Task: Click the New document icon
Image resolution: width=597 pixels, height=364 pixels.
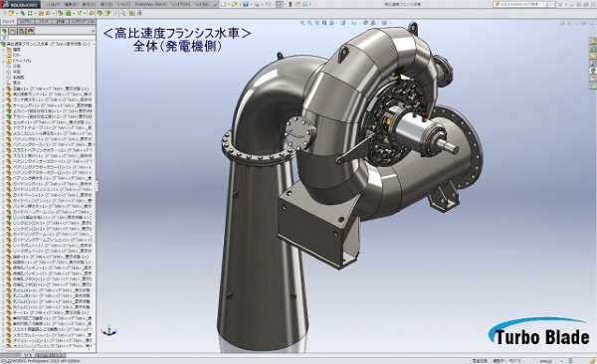Action: (224, 4)
